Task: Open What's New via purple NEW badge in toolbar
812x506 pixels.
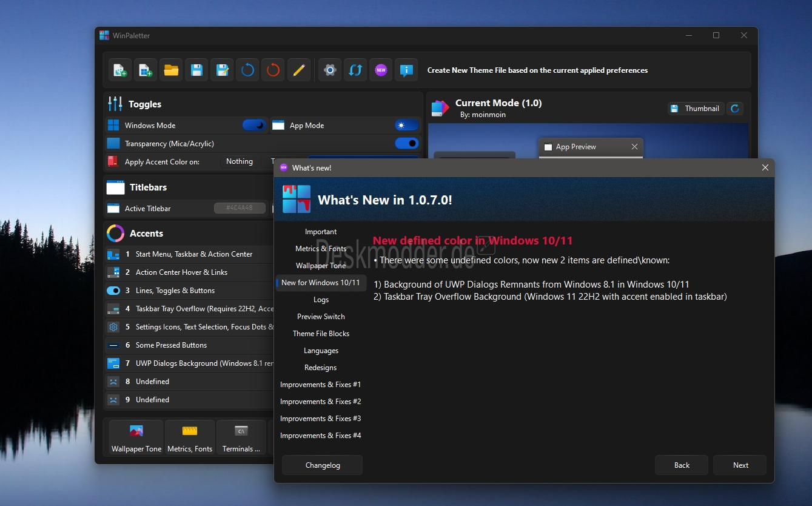Action: coord(381,70)
